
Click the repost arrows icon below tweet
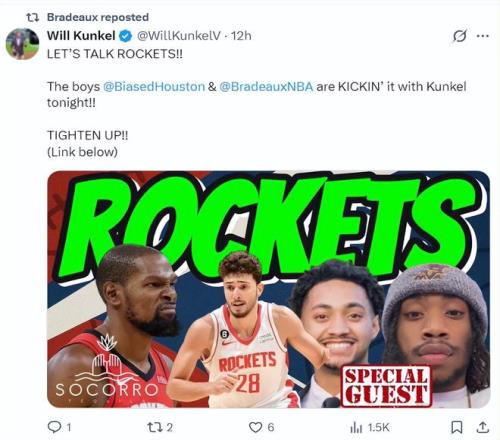pyautogui.click(x=155, y=427)
